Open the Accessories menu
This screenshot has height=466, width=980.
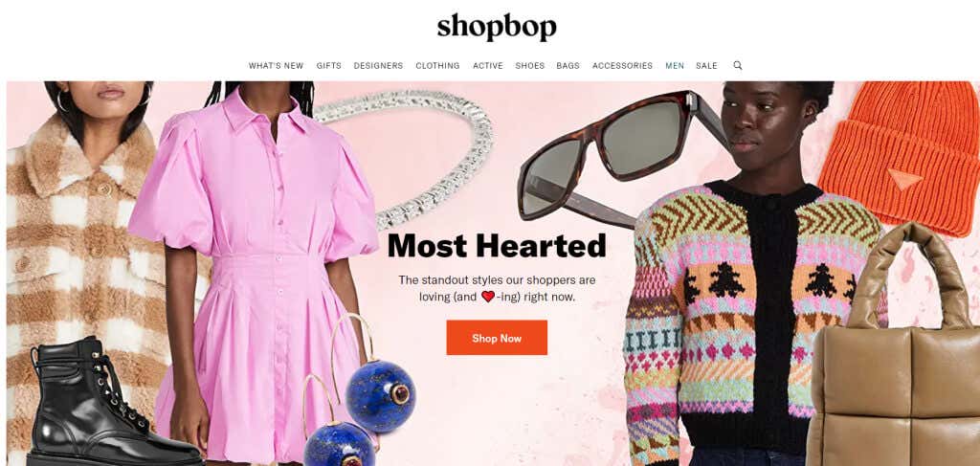click(622, 66)
